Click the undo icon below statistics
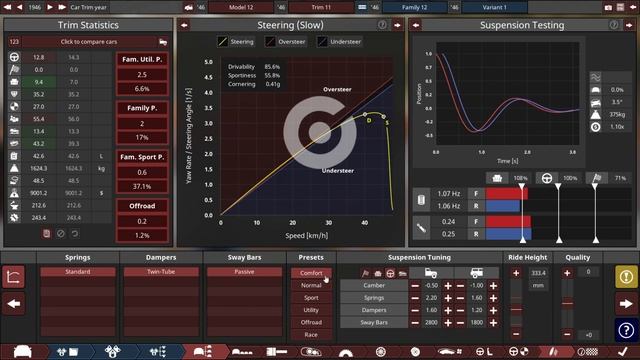This screenshot has height=360, width=640. point(75,233)
